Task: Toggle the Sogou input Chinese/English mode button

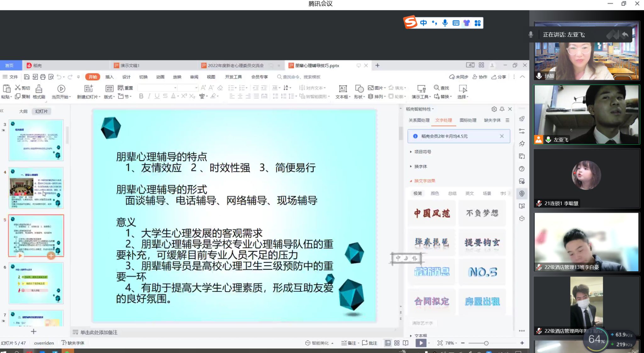Action: 424,23
